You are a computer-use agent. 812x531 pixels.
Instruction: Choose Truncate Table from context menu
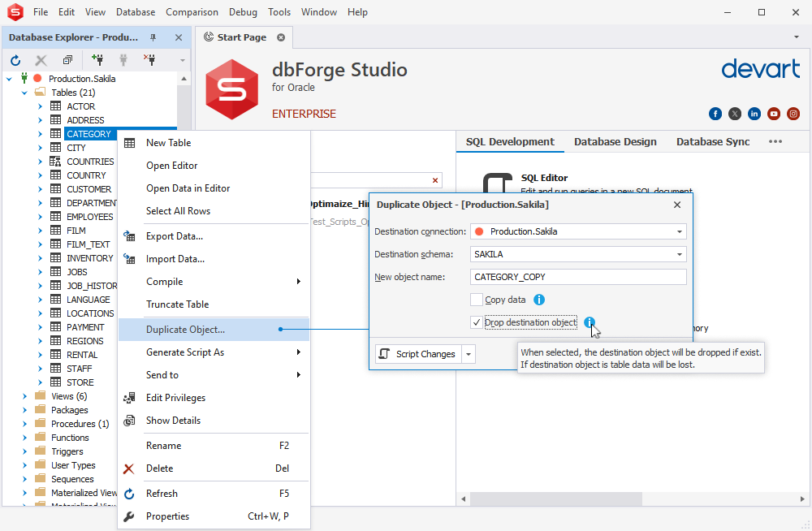(x=214, y=304)
